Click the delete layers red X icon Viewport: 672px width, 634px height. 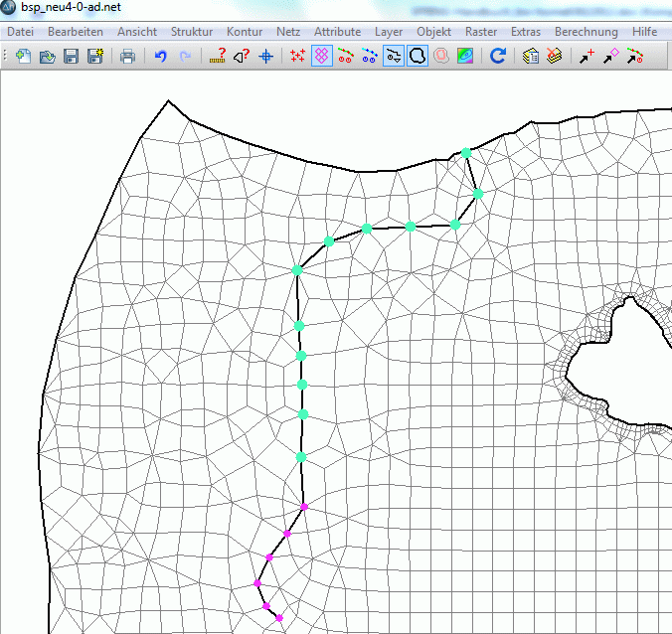555,56
